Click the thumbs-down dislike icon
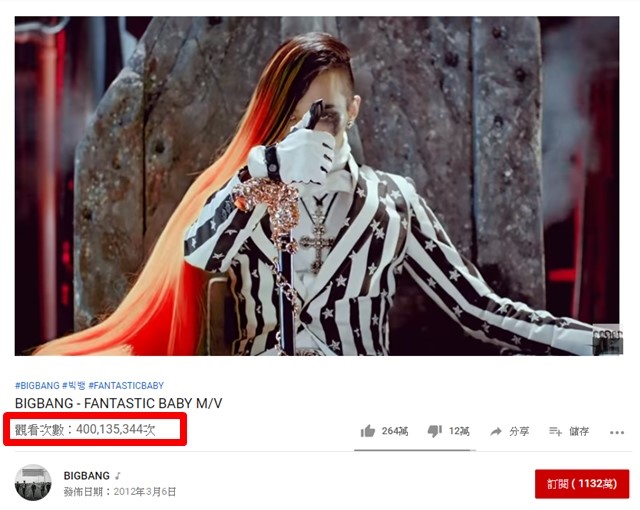This screenshot has width=640, height=510. pyautogui.click(x=434, y=431)
